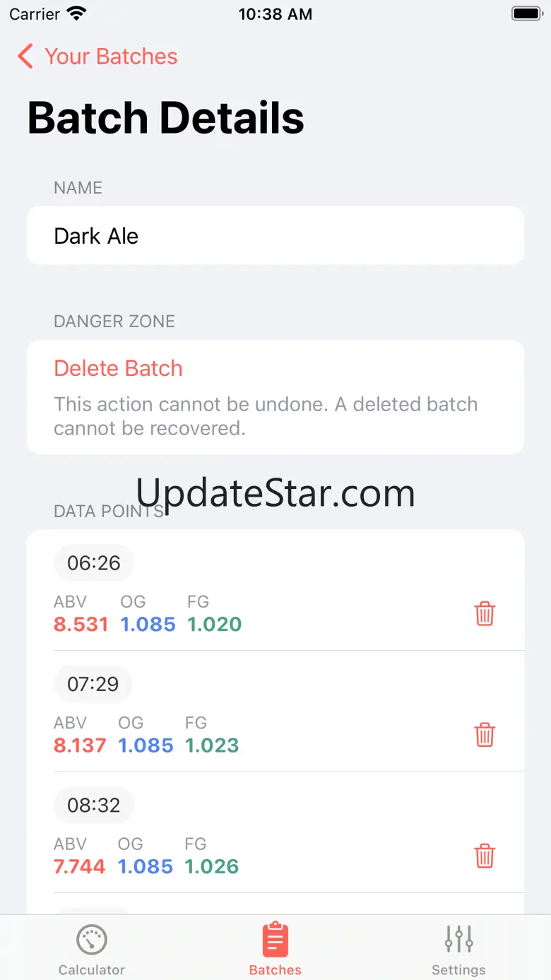This screenshot has width=551, height=980.
Task: Delete the 06:26 data point trash icon
Action: 485,613
